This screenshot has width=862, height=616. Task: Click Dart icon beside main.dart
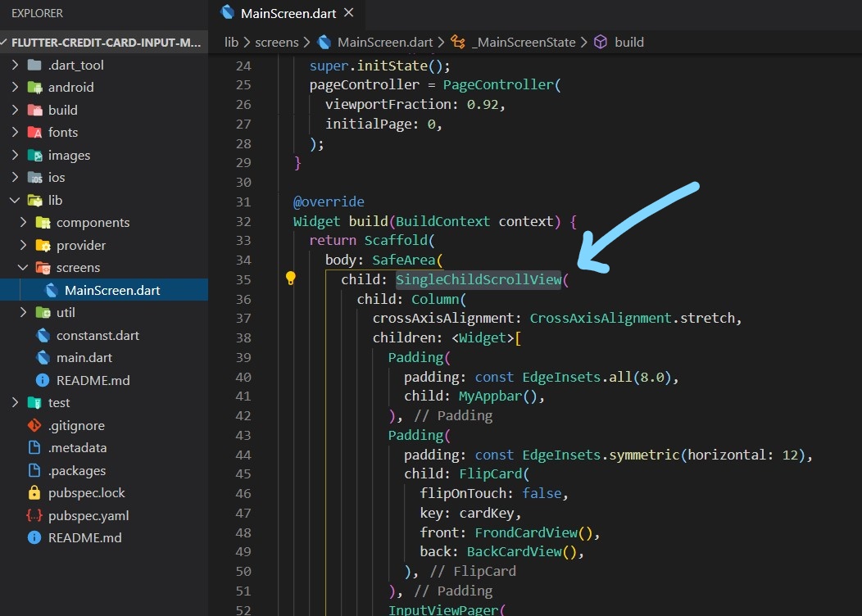43,357
